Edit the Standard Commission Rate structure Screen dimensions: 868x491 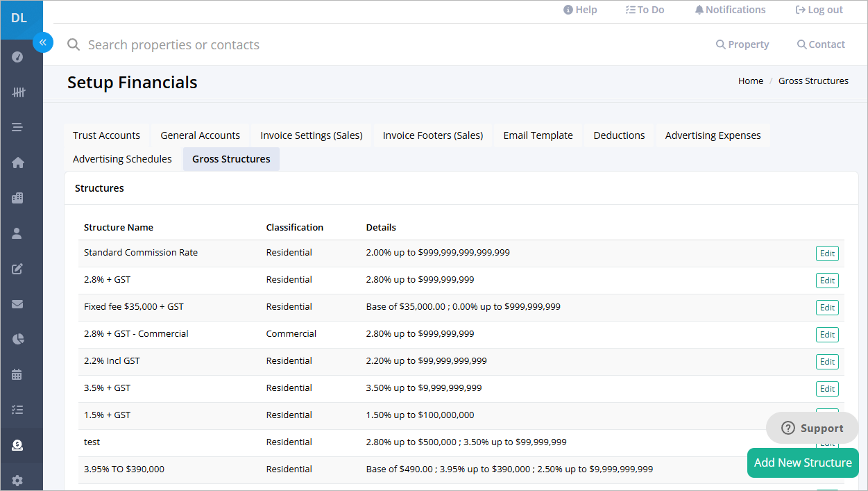pyautogui.click(x=827, y=253)
